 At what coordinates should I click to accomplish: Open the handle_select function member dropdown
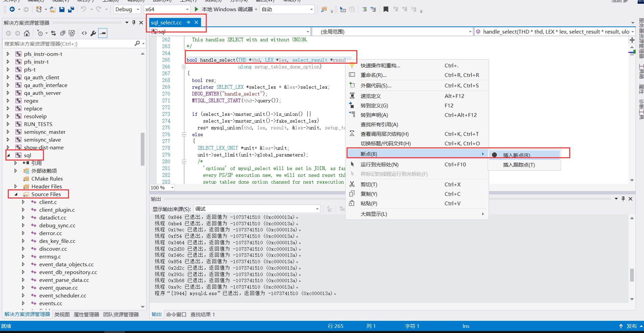point(555,32)
